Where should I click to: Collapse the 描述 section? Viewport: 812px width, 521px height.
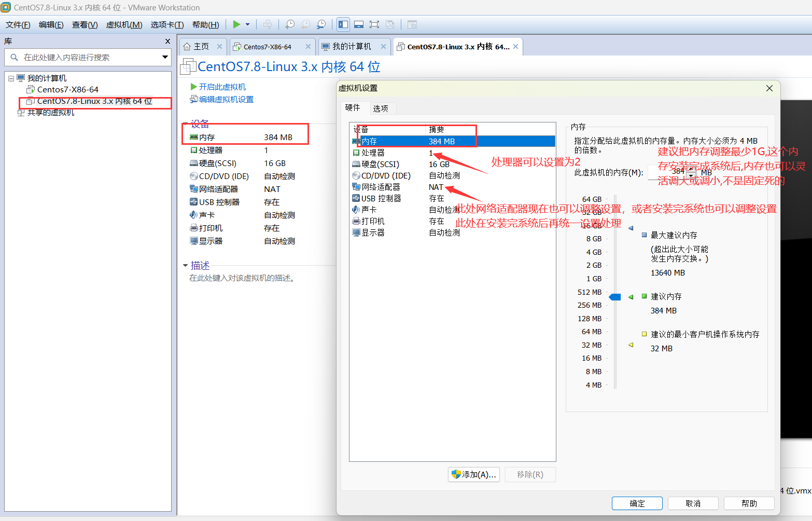pyautogui.click(x=185, y=266)
